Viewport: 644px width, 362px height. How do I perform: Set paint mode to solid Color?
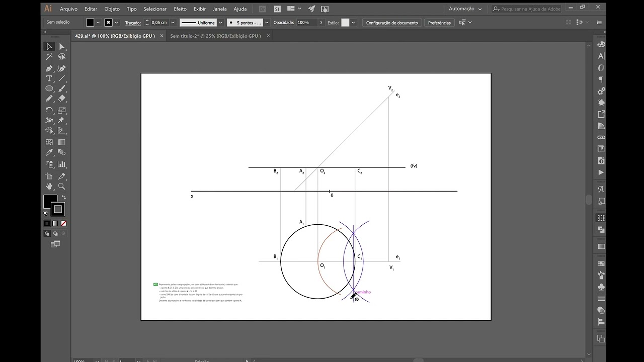pos(47,223)
